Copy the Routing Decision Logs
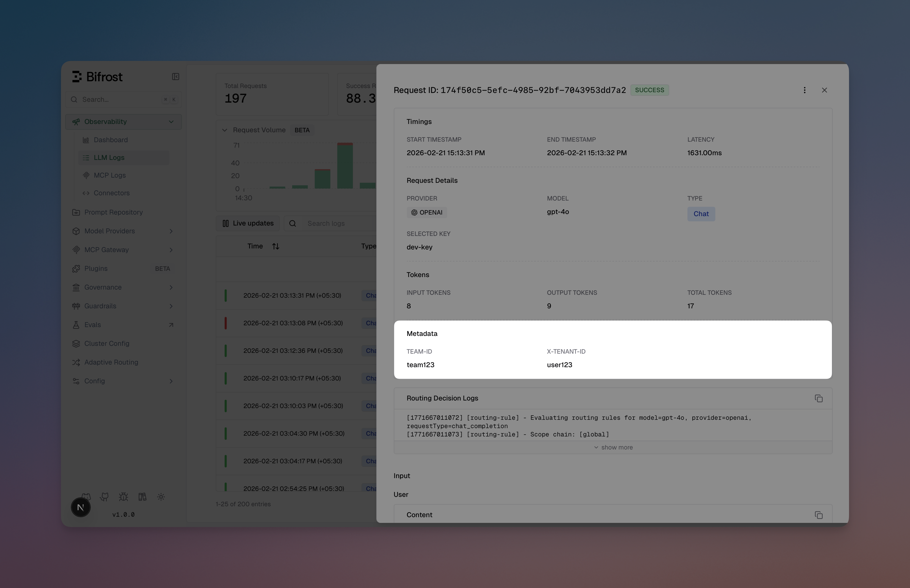 click(819, 398)
